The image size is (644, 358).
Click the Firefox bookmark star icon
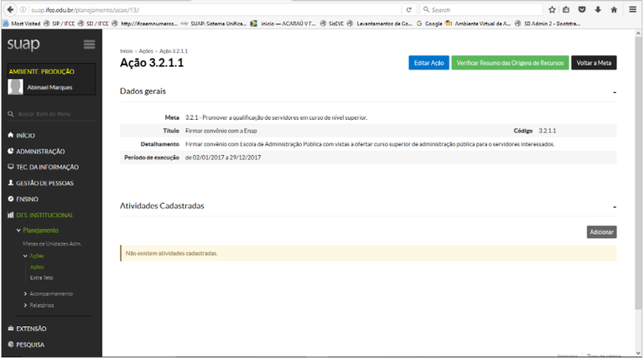click(551, 9)
